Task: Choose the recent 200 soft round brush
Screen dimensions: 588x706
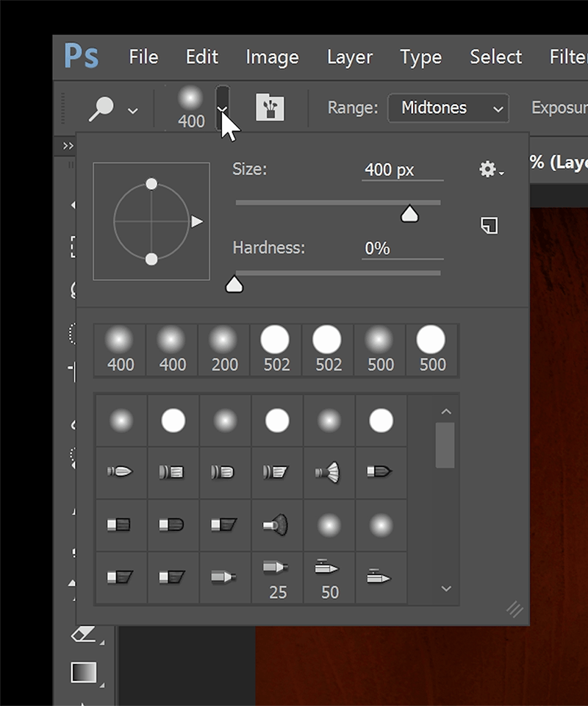Action: click(x=224, y=349)
